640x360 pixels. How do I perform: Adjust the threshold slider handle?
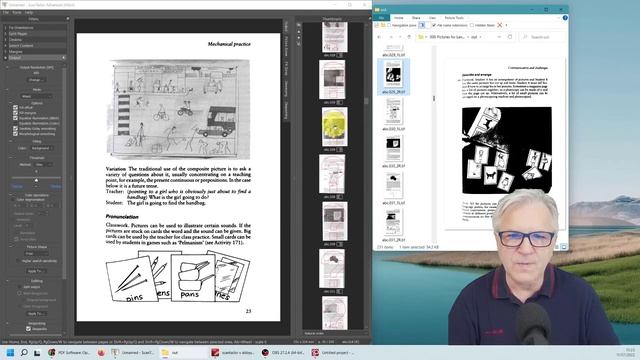36,180
